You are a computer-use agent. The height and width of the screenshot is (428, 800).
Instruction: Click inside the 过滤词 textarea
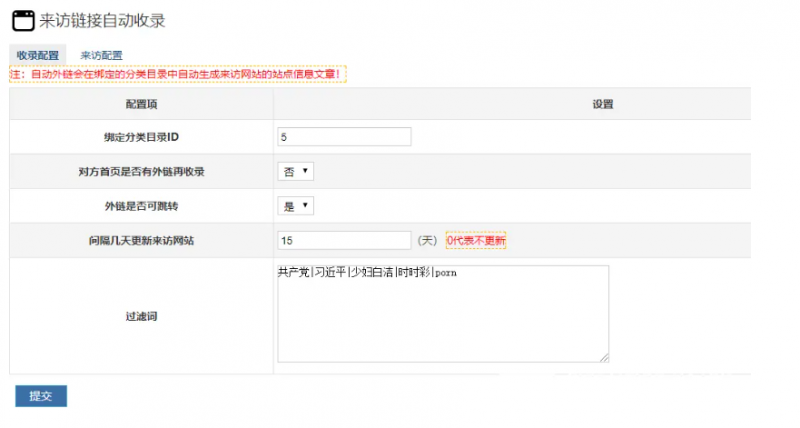pyautogui.click(x=442, y=312)
